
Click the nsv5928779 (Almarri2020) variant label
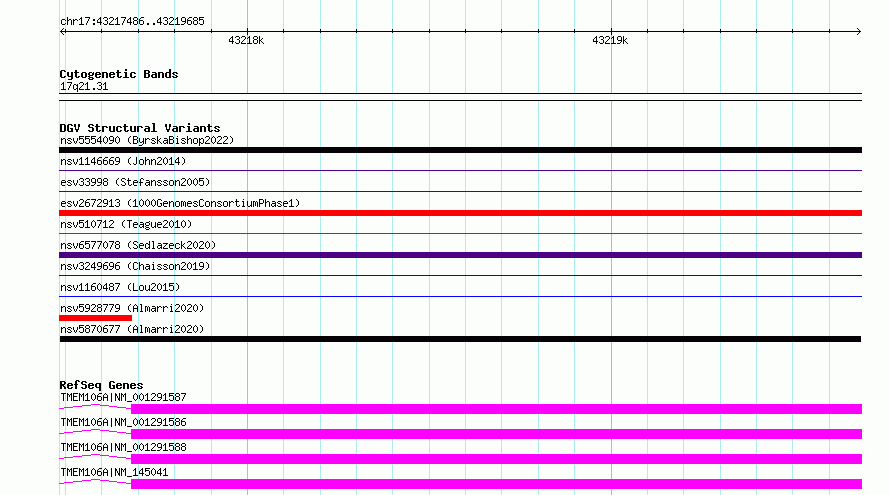(132, 308)
